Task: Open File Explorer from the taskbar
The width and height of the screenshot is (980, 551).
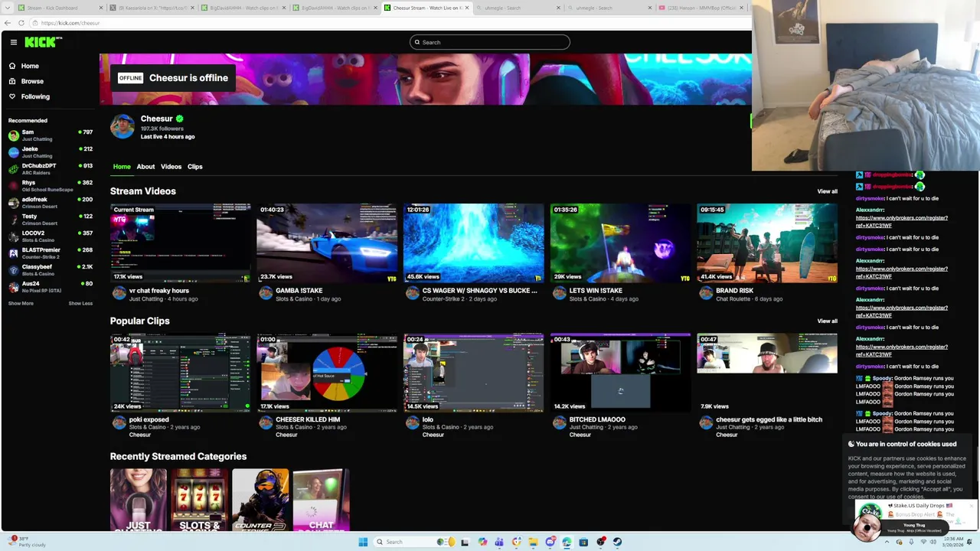Action: (533, 542)
